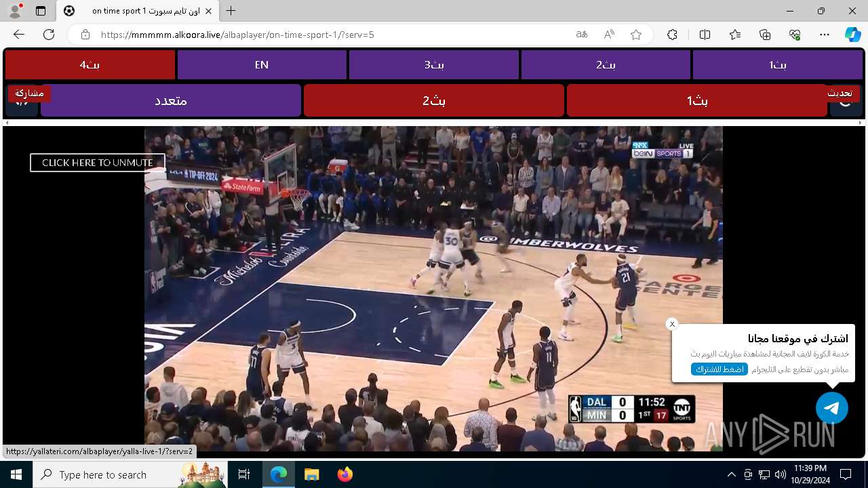868x488 pixels.
Task: Open the Extensions puzzle icon
Action: [x=672, y=35]
